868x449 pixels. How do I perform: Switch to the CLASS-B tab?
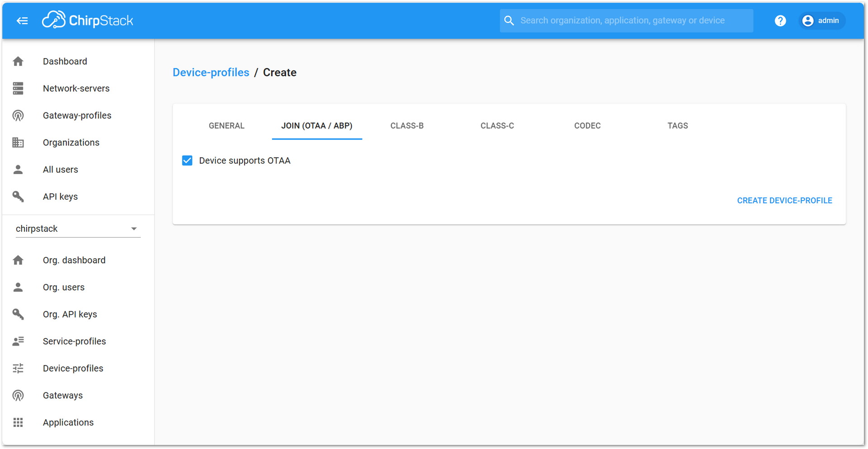click(406, 126)
